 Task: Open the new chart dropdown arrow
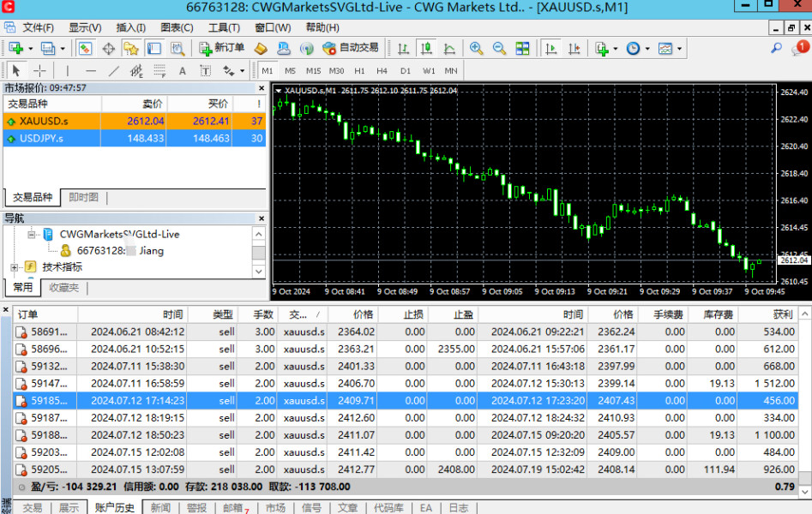tap(31, 48)
